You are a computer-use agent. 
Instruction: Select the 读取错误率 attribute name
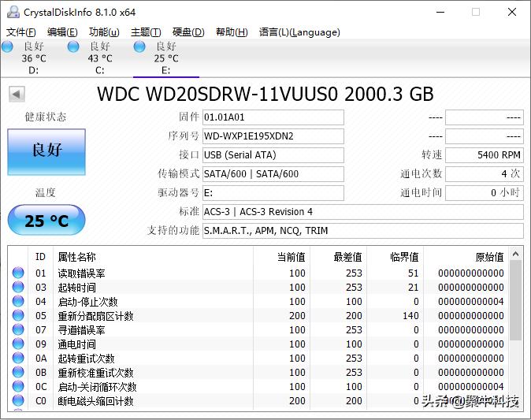[x=82, y=273]
